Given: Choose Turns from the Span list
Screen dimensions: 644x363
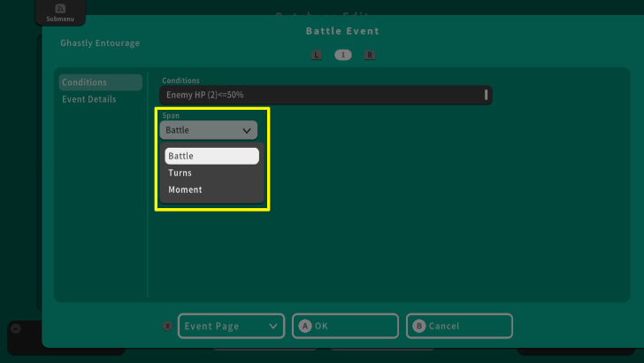Looking at the screenshot, I should [x=211, y=173].
